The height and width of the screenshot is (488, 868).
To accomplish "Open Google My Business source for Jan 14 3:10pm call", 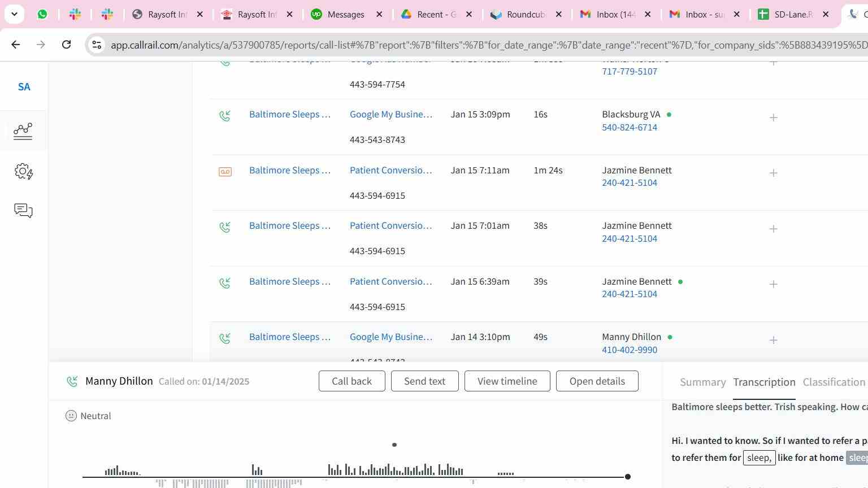I will (391, 337).
